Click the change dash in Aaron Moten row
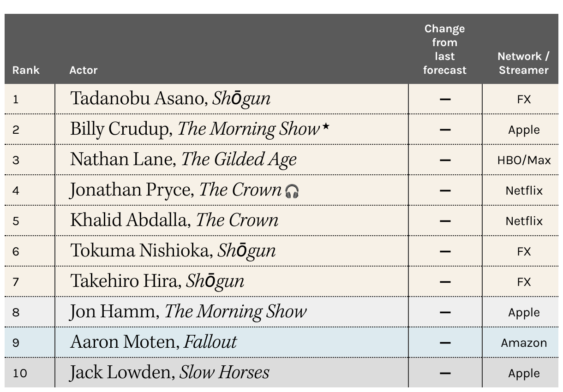Screen dimensions: 563x392 click(445, 343)
